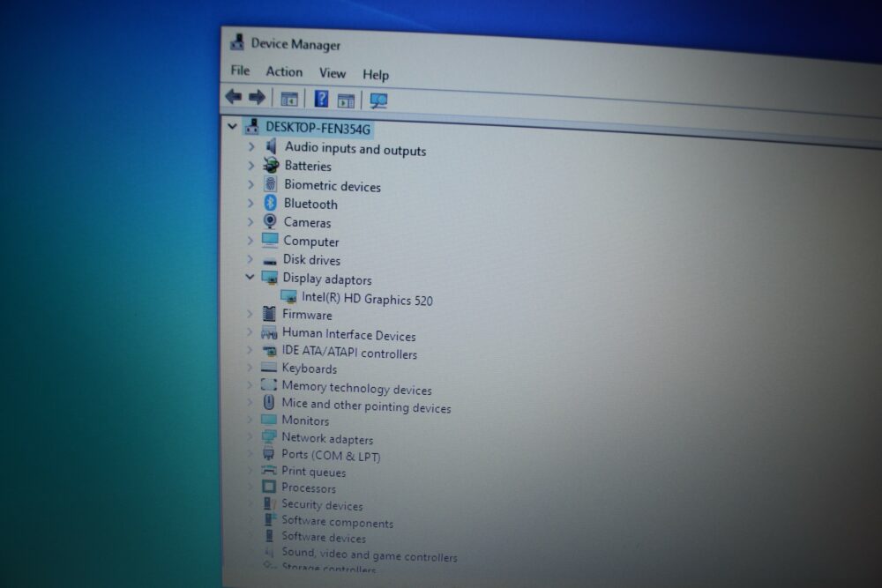Open the Action menu
Image resolution: width=882 pixels, height=588 pixels.
[284, 72]
